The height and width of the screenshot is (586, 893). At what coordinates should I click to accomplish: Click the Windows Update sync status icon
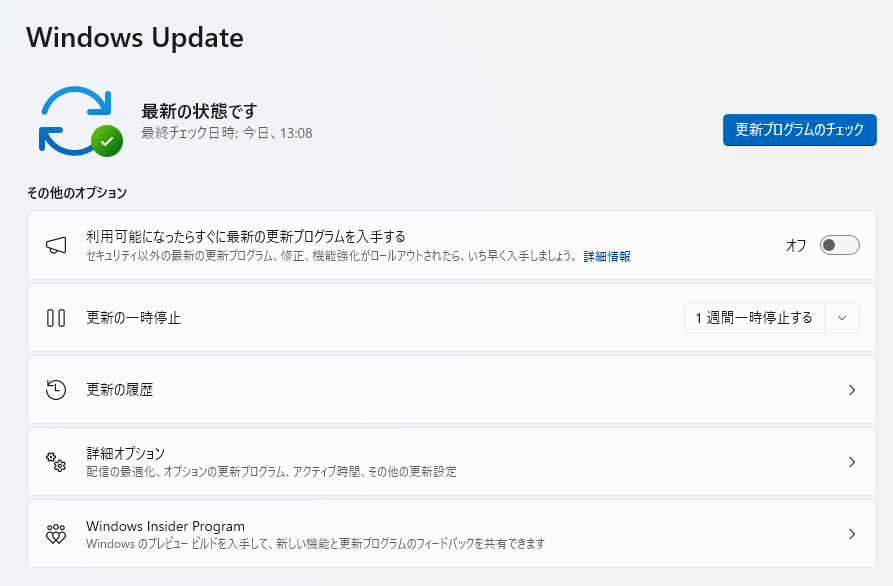click(80, 121)
